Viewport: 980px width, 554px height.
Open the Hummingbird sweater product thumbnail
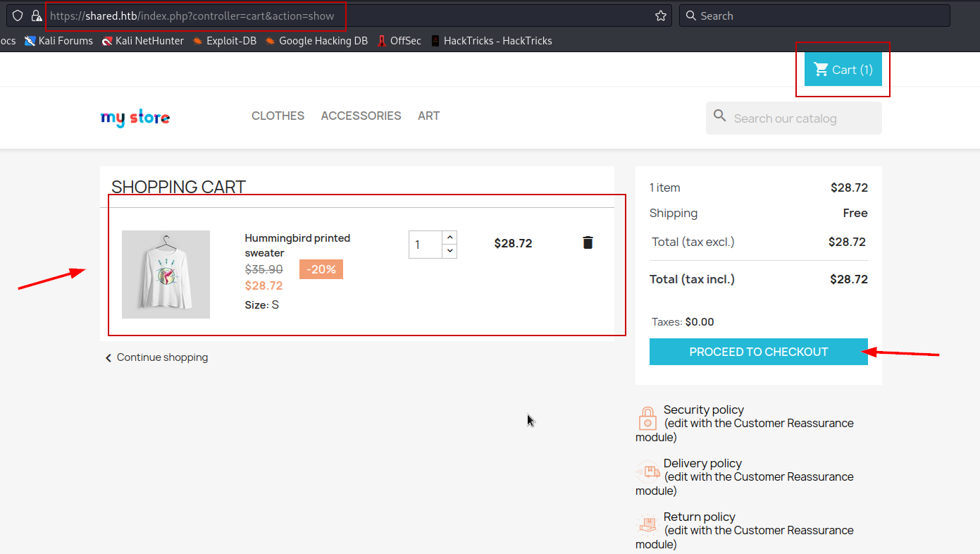166,274
